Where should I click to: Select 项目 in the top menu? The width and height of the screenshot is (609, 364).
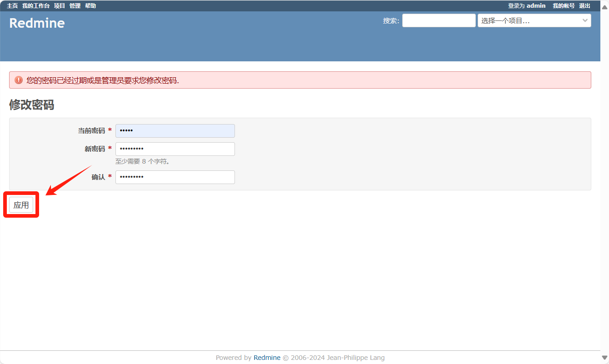pyautogui.click(x=60, y=6)
